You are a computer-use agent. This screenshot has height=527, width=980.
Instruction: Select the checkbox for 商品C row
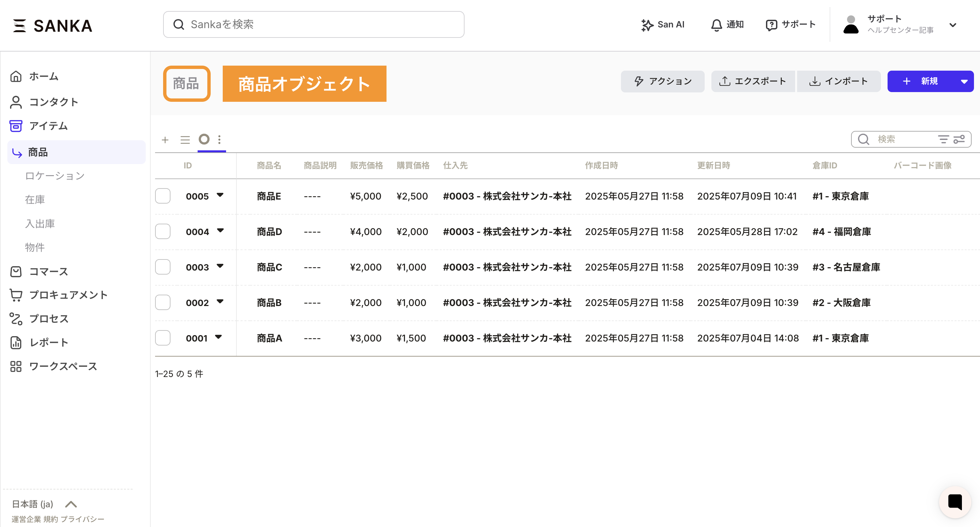coord(162,267)
